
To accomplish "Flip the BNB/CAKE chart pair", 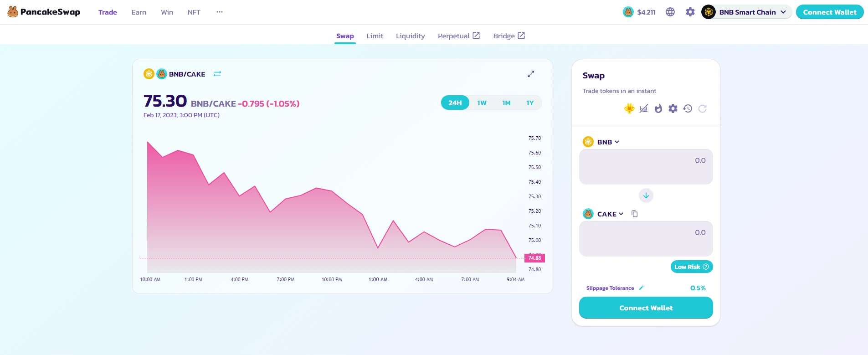I will (217, 74).
